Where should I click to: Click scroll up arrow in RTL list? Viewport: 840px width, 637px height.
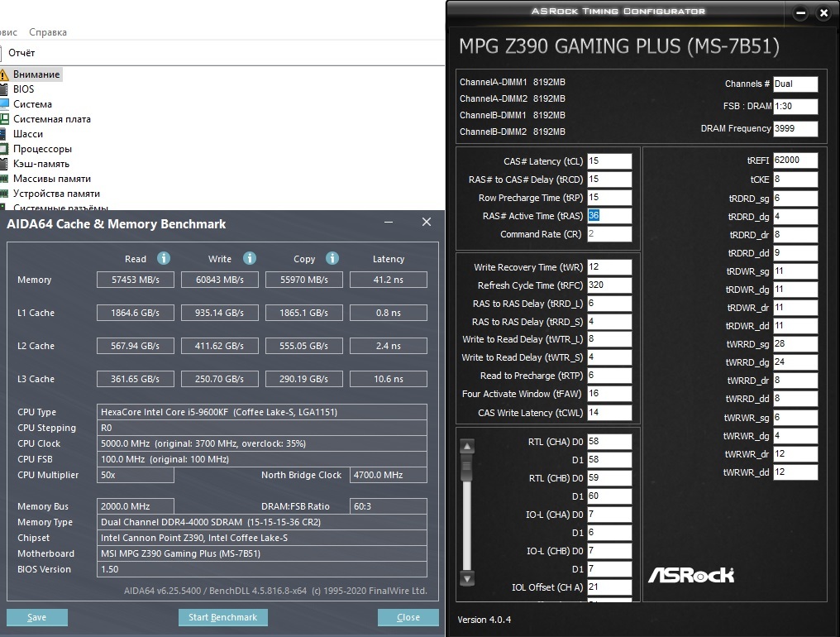pos(467,446)
